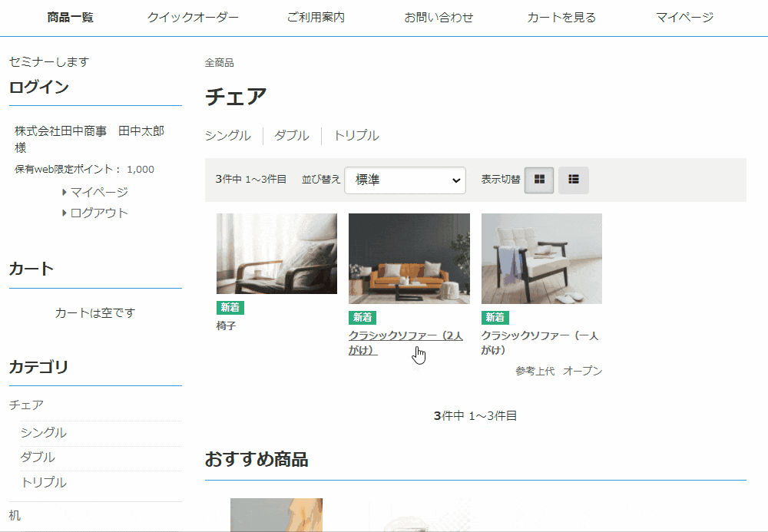Filter by ダブル subcategory tab

pos(292,136)
